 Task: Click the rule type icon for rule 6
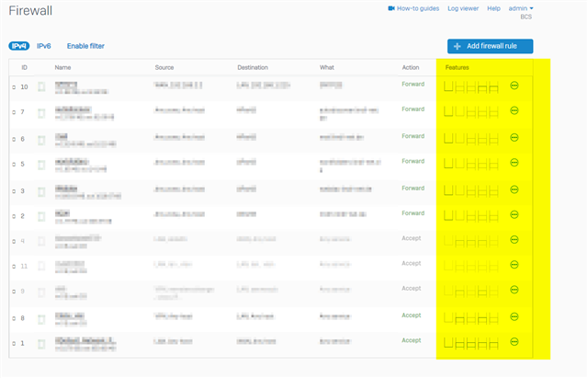40,139
